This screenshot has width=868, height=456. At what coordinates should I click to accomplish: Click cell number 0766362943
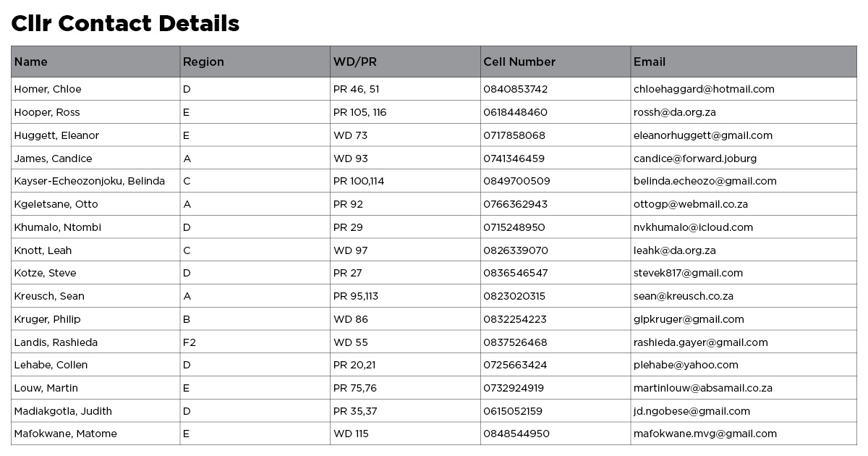[x=515, y=204]
